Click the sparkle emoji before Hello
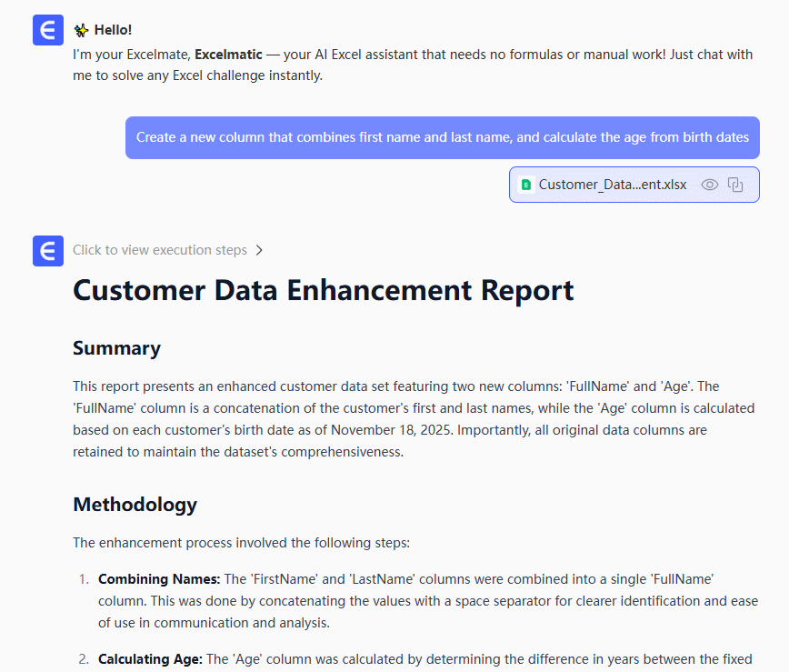789x672 pixels. 81,30
